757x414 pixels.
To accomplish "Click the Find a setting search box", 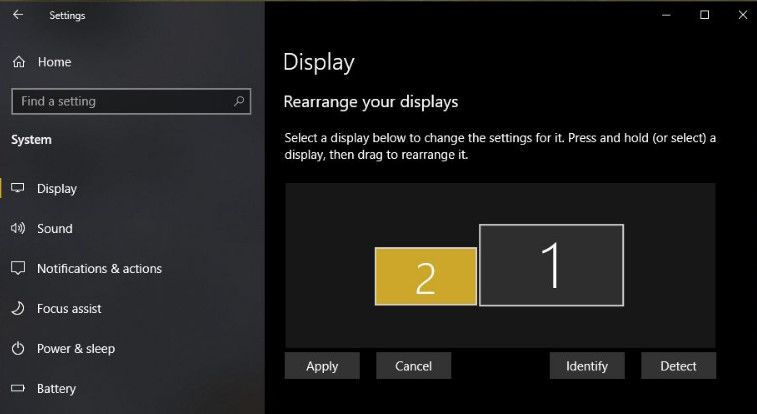I will point(131,101).
